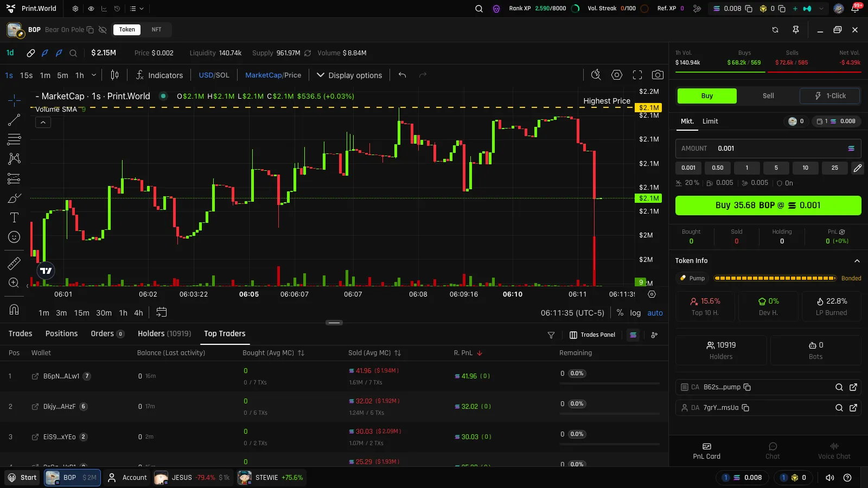Refresh the supply value
The image size is (868, 488).
[308, 53]
